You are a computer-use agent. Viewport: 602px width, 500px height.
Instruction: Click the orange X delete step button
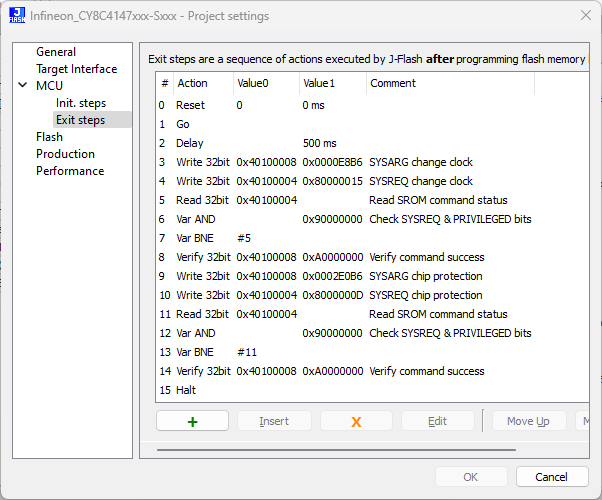356,421
